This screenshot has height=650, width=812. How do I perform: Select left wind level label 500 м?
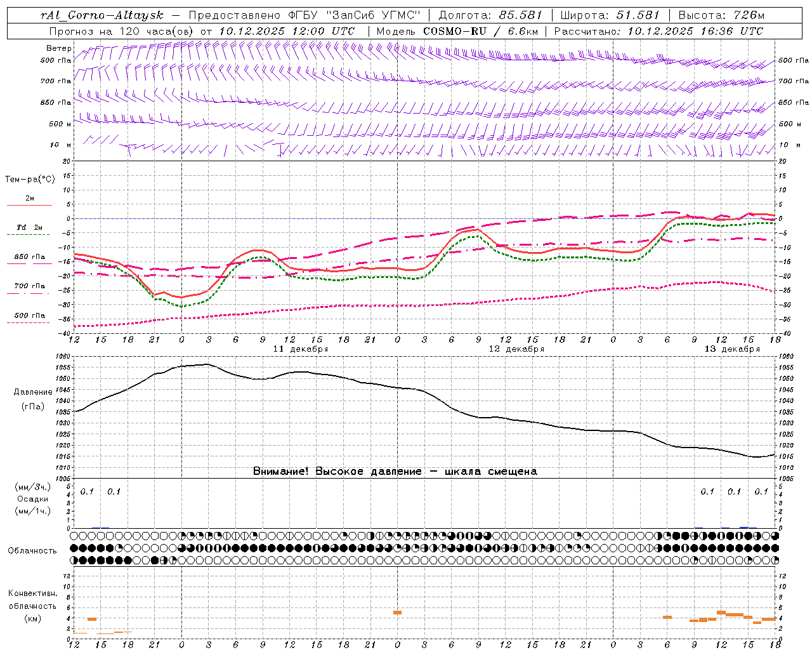coord(60,124)
